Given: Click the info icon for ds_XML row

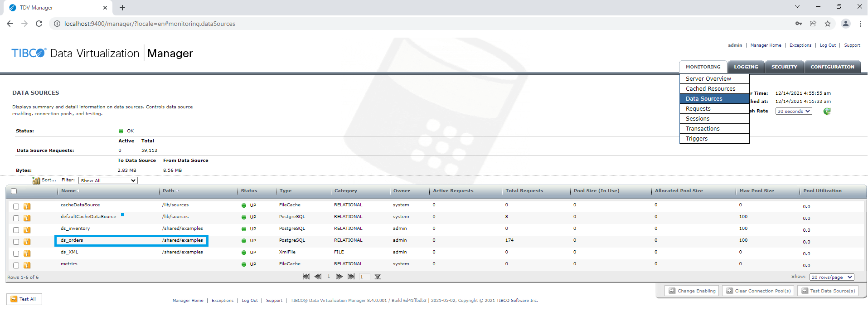Looking at the screenshot, I should 27,253.
